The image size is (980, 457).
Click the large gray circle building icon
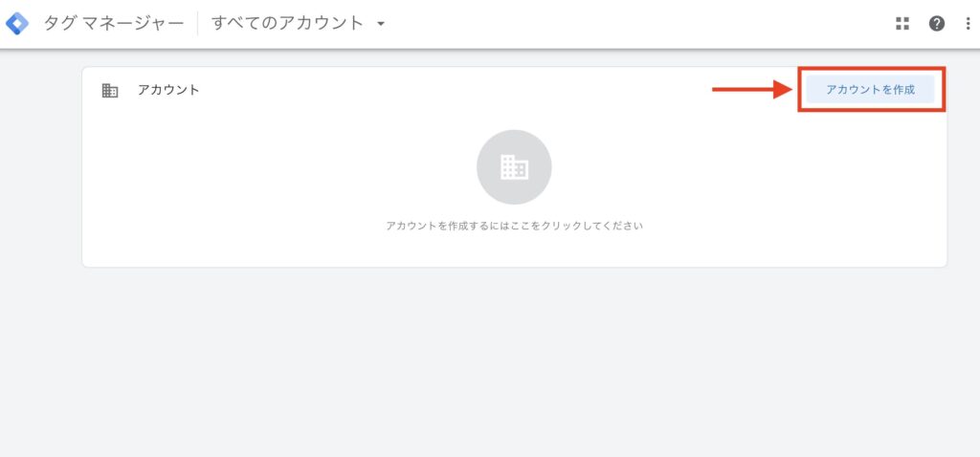pos(514,167)
